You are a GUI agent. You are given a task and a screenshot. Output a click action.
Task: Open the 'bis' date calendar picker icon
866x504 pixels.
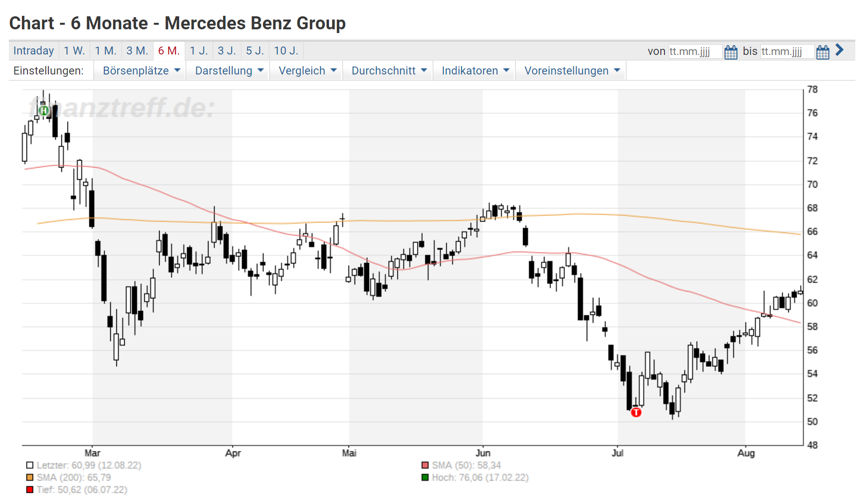click(x=823, y=52)
